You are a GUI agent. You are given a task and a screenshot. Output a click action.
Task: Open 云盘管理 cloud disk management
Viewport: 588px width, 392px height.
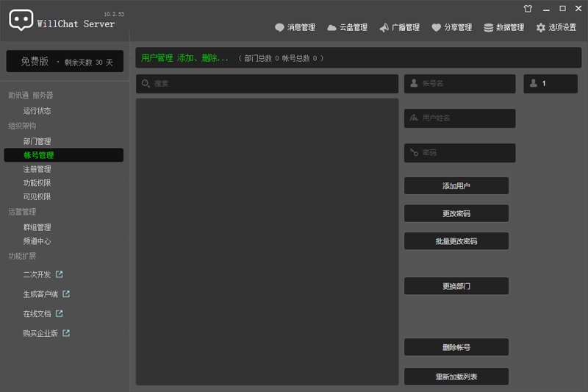[x=347, y=27]
